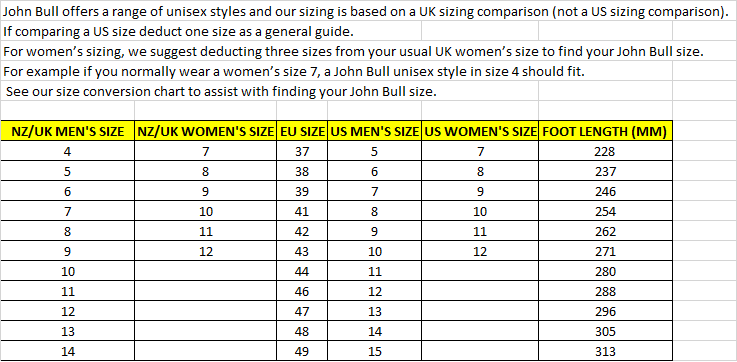Select the EU size 37 cell
The height and width of the screenshot is (362, 737).
coord(302,151)
